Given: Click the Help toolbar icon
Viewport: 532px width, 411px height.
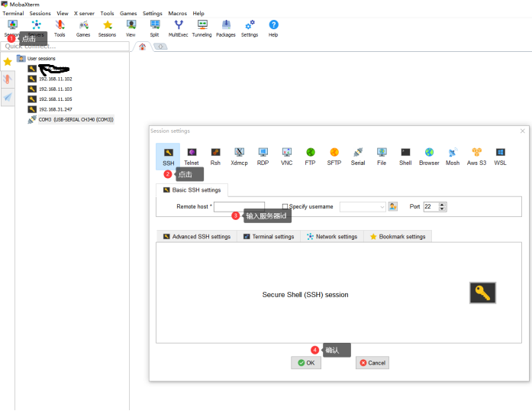Looking at the screenshot, I should (x=273, y=28).
